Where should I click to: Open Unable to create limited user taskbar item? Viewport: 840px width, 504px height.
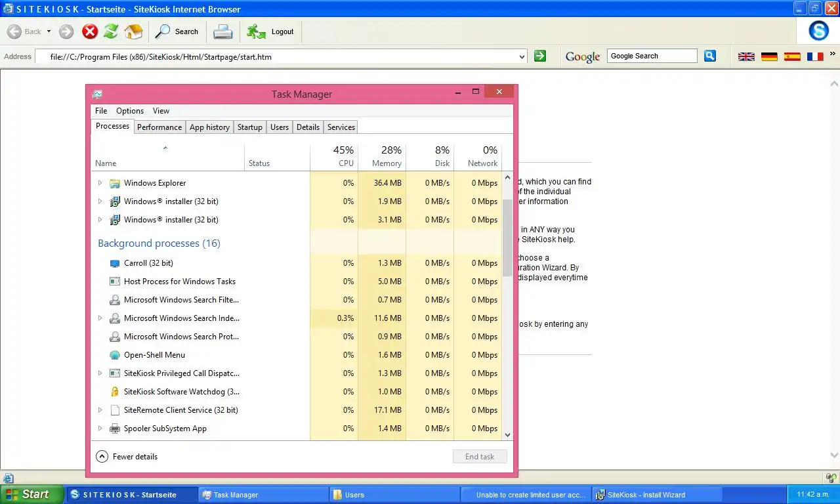click(x=526, y=495)
